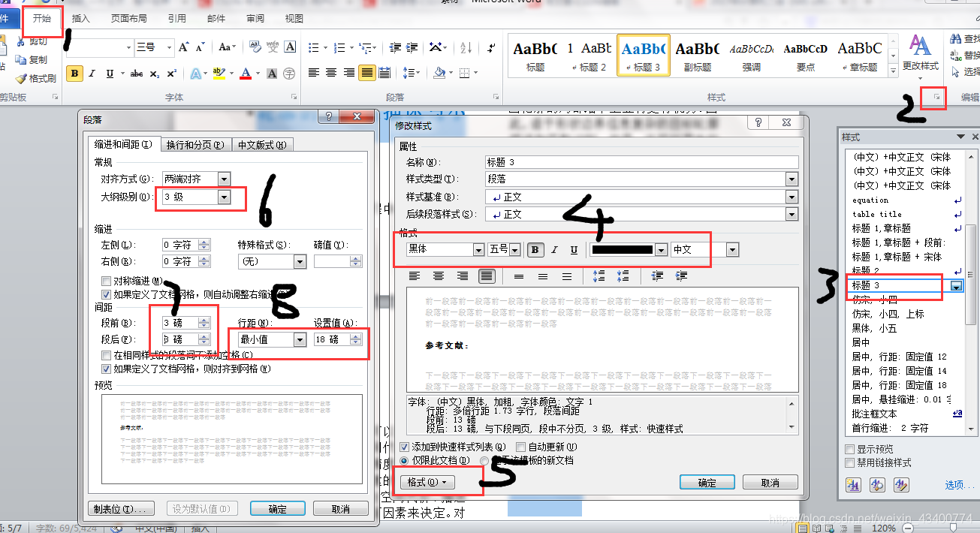Screen dimensions: 980x533
Task: Toggle Add to Quick Style list checkbox
Action: tap(405, 447)
